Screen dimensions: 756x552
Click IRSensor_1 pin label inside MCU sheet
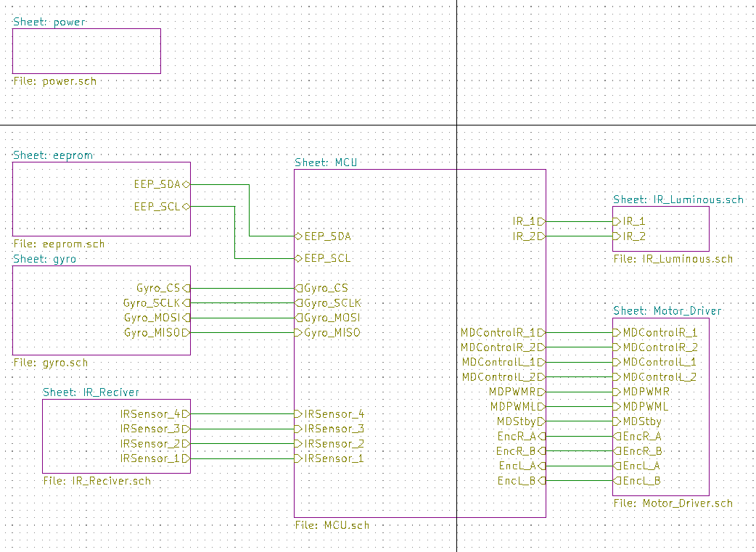click(334, 458)
